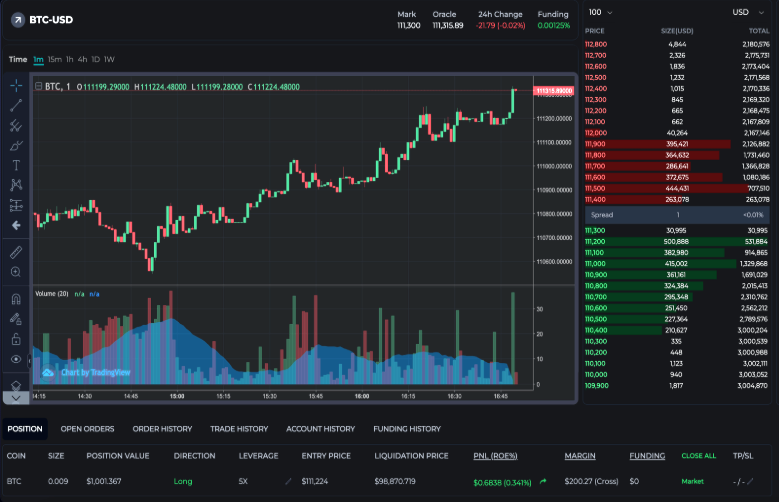
Task: Click bid price 111,200 in order book
Action: pyautogui.click(x=595, y=242)
